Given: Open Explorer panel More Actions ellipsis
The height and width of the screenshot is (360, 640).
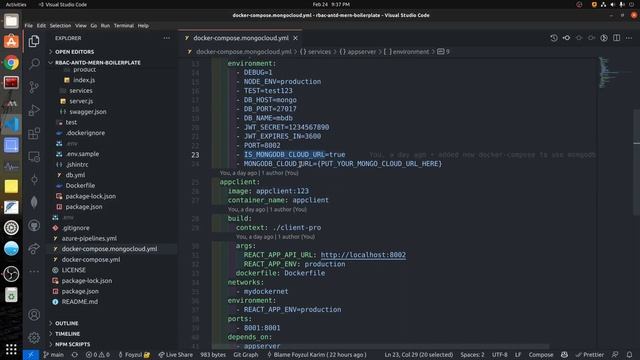Looking at the screenshot, I should (167, 38).
